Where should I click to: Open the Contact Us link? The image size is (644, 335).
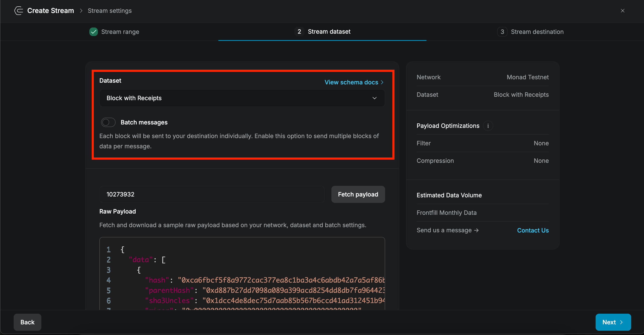tap(533, 230)
